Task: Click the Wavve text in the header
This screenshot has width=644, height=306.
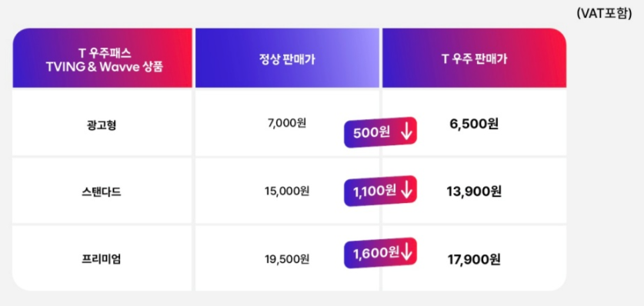Action: (122, 66)
